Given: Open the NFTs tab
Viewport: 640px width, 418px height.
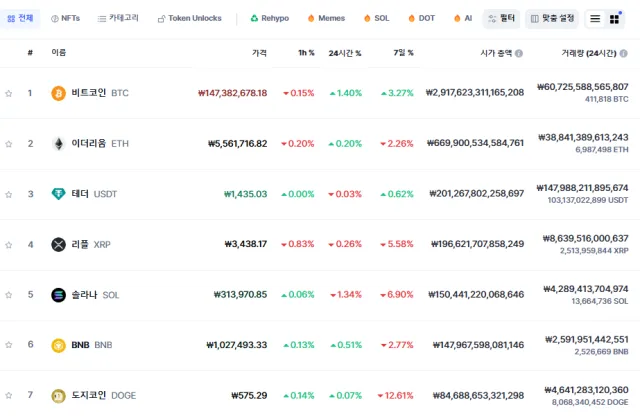Looking at the screenshot, I should [65, 18].
